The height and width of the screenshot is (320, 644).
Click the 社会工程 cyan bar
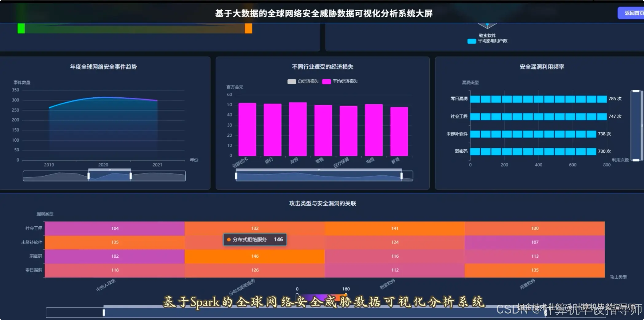538,117
